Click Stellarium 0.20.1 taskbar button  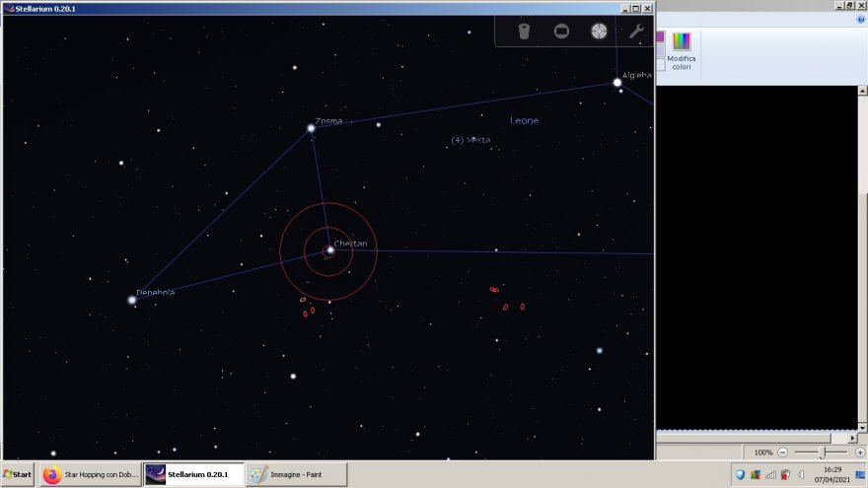coord(193,474)
